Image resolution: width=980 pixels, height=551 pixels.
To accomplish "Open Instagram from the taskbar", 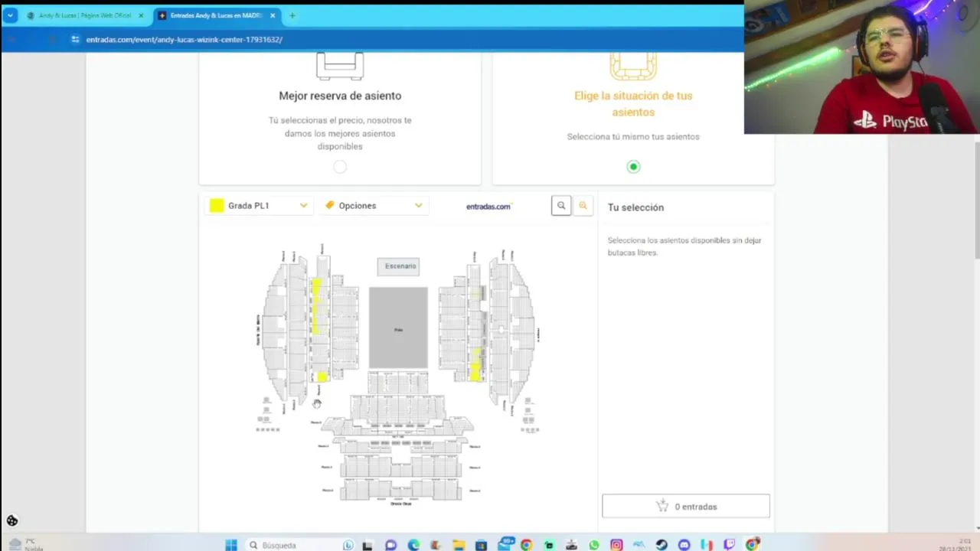I will [x=616, y=545].
